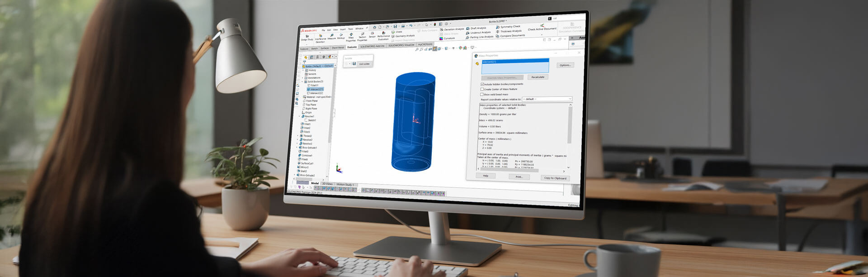The height and width of the screenshot is (277, 868).
Task: Open the Design Study tool
Action: [307, 37]
